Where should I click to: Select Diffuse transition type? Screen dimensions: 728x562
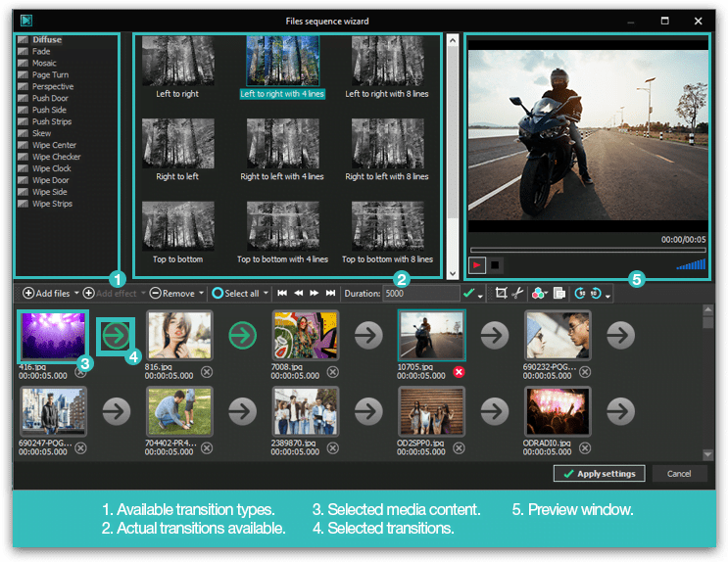tap(47, 39)
